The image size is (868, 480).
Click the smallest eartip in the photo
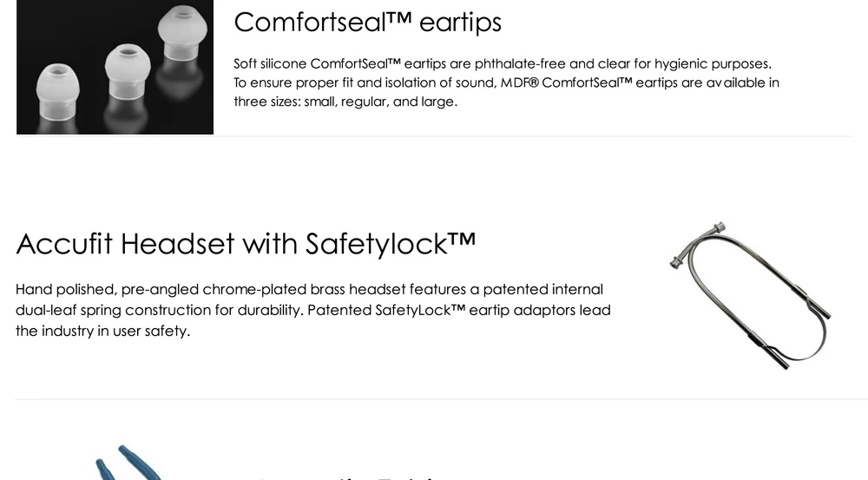tap(57, 86)
